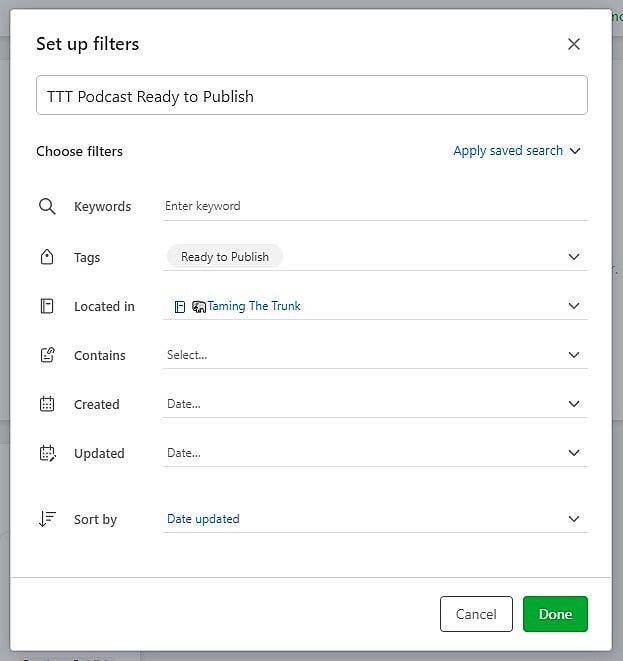623x661 pixels.
Task: Click the Contains note-attachment icon
Action: (47, 355)
